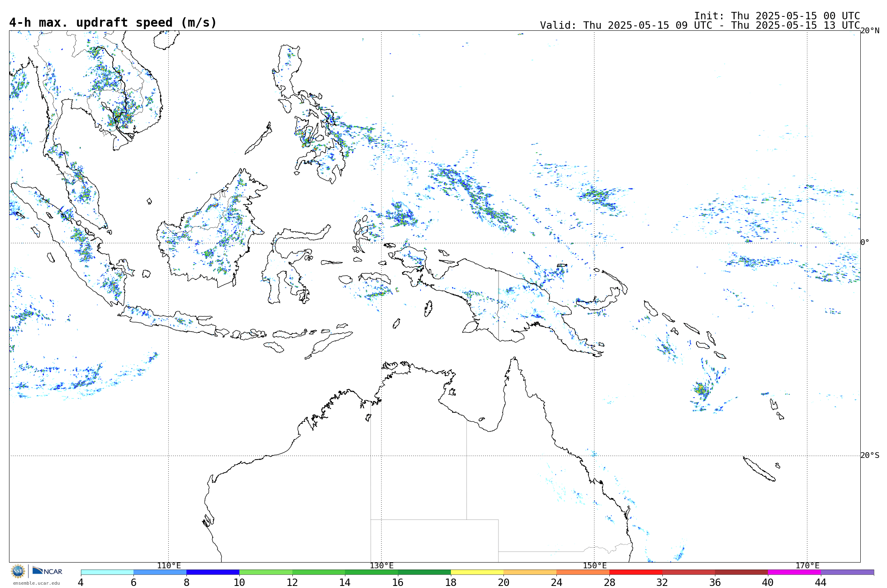Pick the dark red 32–36 colorbar segment

pos(689,572)
